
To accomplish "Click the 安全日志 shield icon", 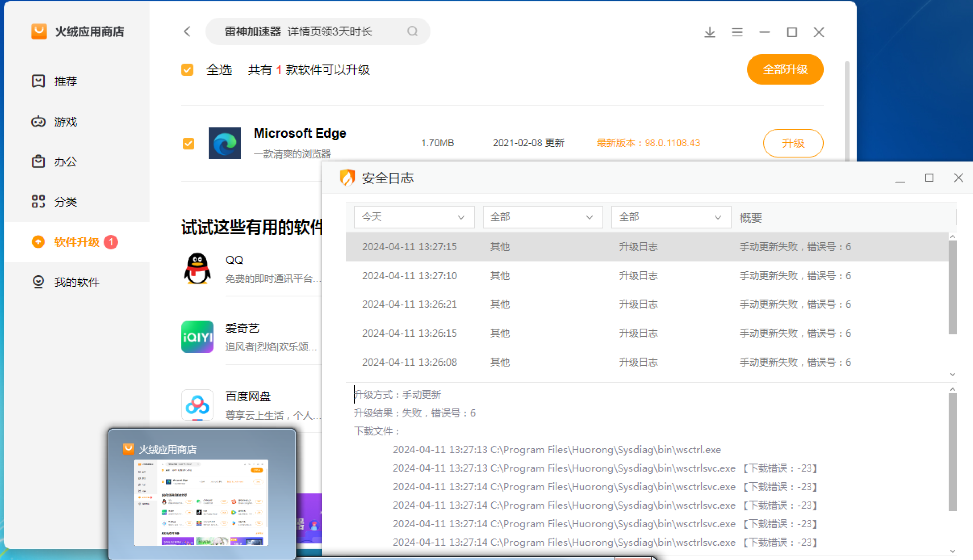I will pos(347,177).
